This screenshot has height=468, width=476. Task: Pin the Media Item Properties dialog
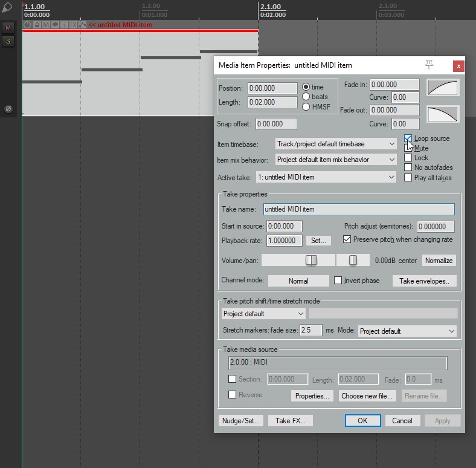point(429,65)
